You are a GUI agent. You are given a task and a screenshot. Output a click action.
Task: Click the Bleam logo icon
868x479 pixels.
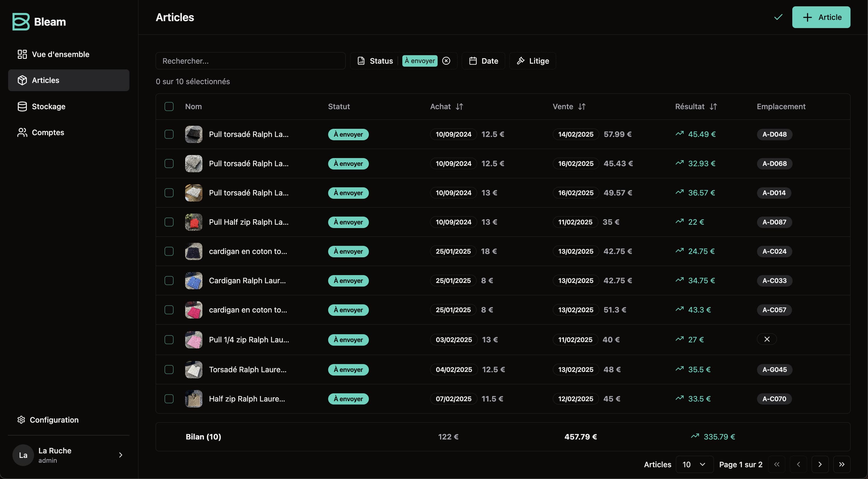click(21, 22)
